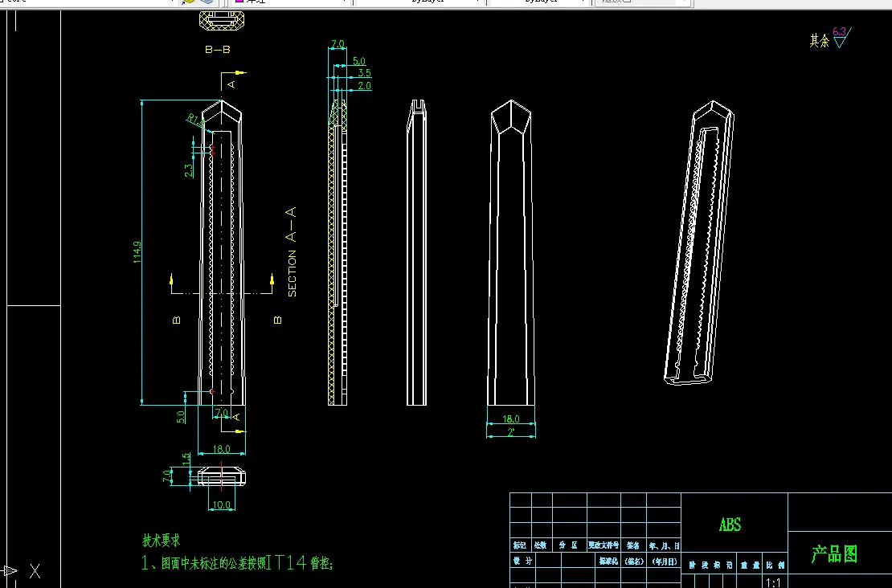Click the 2° draft angle dimension

(x=511, y=431)
